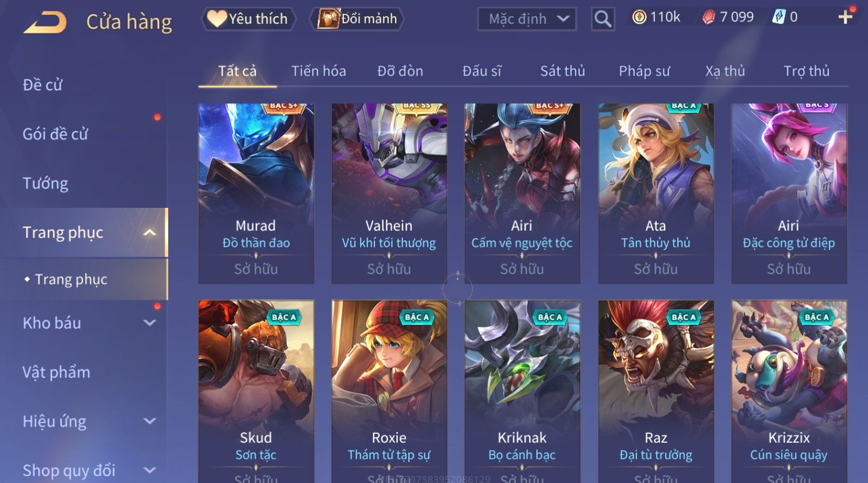Tap the plus icon to add currency
The image size is (868, 483).
coord(845,17)
